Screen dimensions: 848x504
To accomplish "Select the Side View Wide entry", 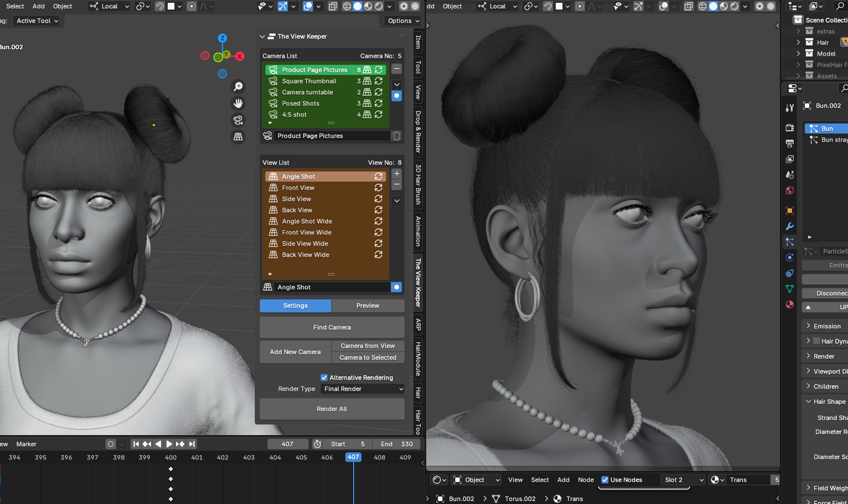I will click(x=325, y=243).
